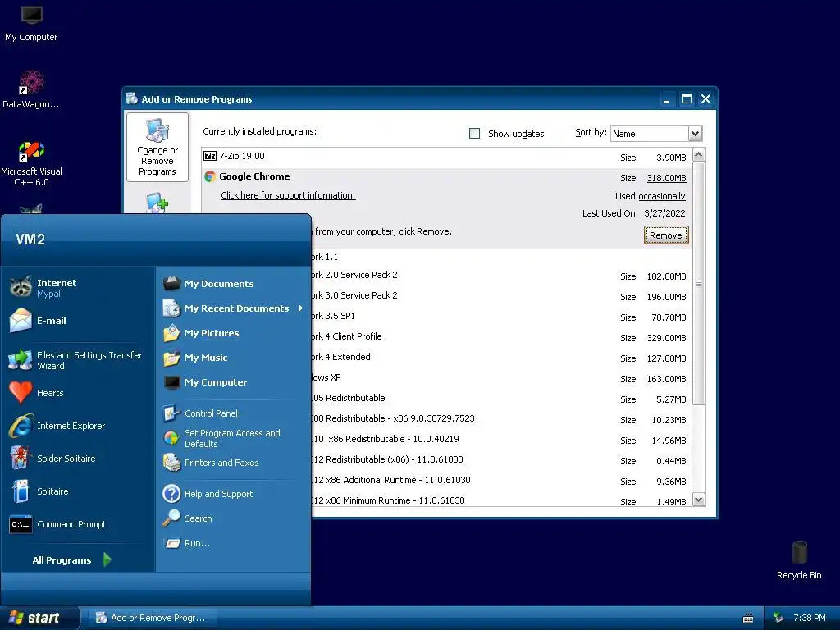
Task: Select the 7-Zip 19.00 entry
Action: click(x=447, y=157)
